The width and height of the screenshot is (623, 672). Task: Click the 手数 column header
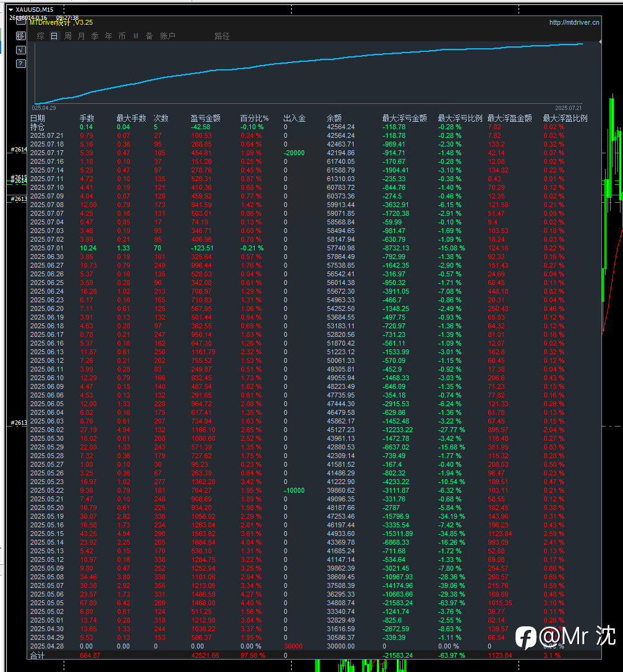coord(87,118)
